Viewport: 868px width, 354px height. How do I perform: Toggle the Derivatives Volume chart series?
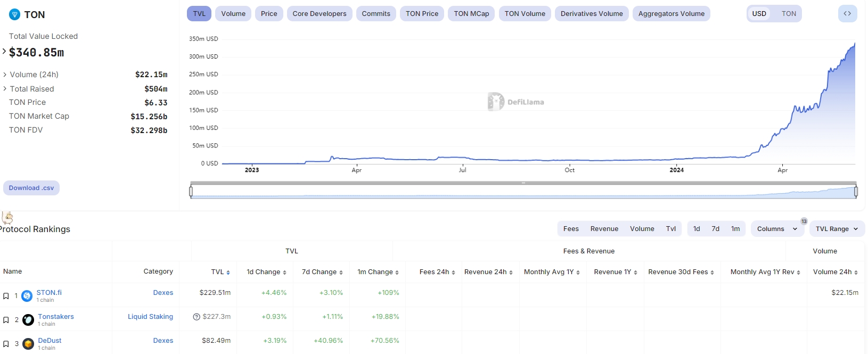[x=592, y=14]
